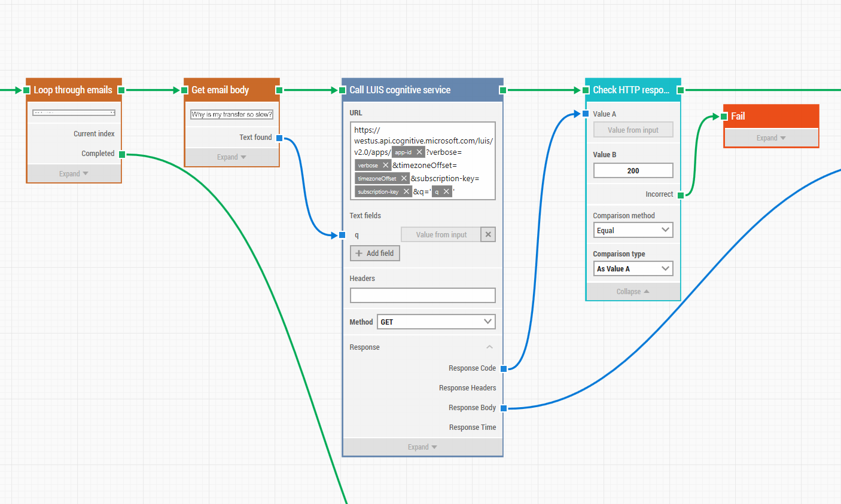This screenshot has height=504, width=841.
Task: Expand the Fail block
Action: click(770, 138)
